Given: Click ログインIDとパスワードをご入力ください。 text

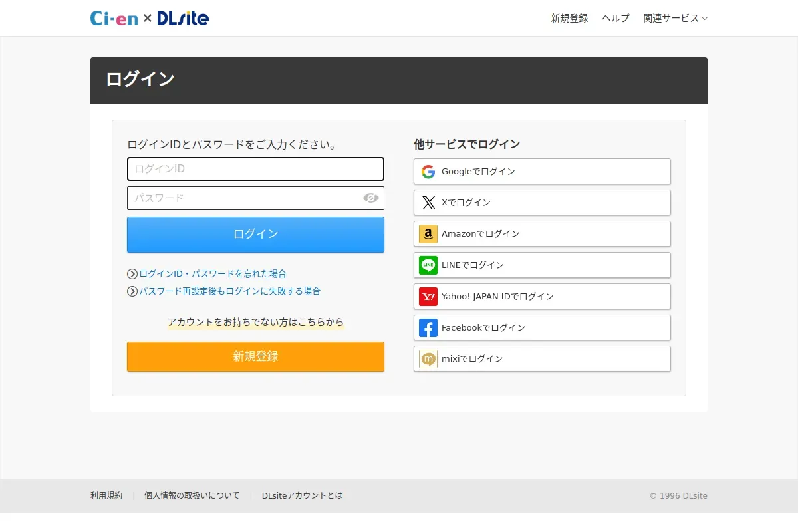Looking at the screenshot, I should point(231,144).
